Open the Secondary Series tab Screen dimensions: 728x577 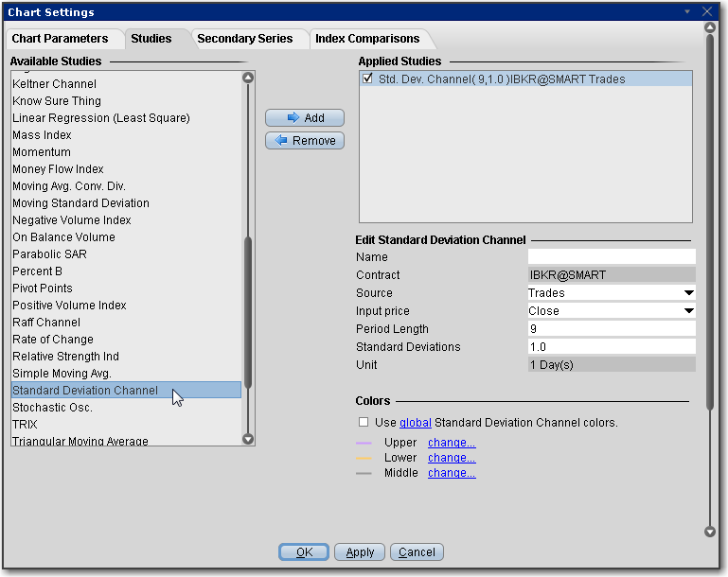[x=244, y=39]
